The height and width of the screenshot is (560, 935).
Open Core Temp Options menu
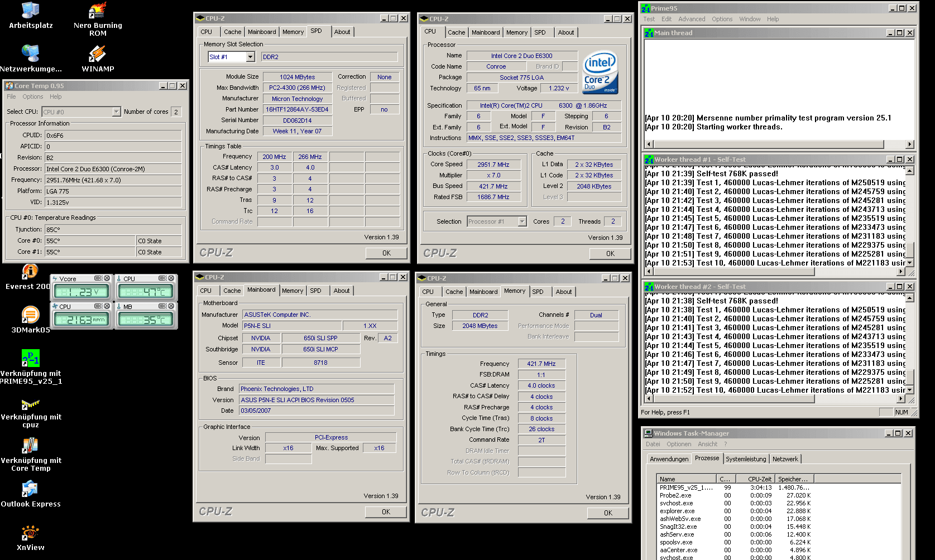click(x=32, y=97)
